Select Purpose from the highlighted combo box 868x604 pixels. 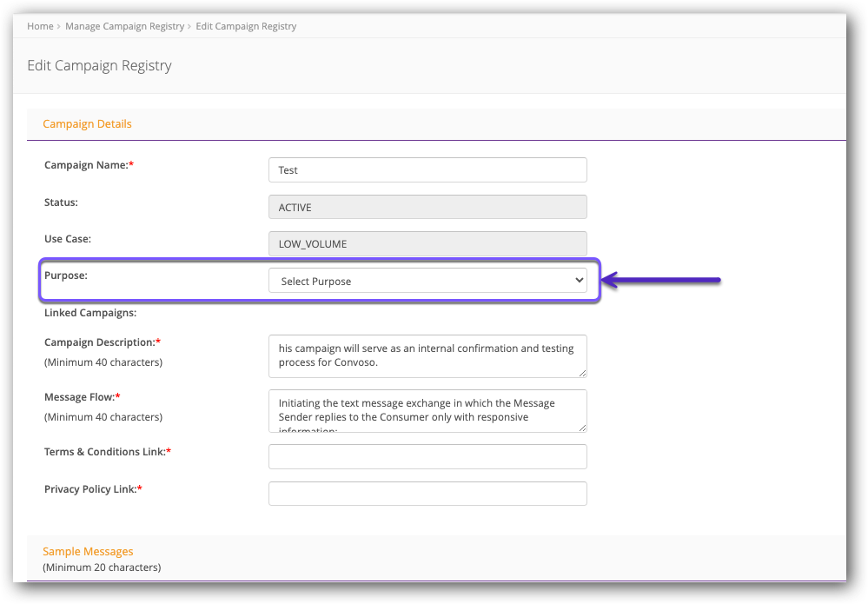tap(427, 280)
